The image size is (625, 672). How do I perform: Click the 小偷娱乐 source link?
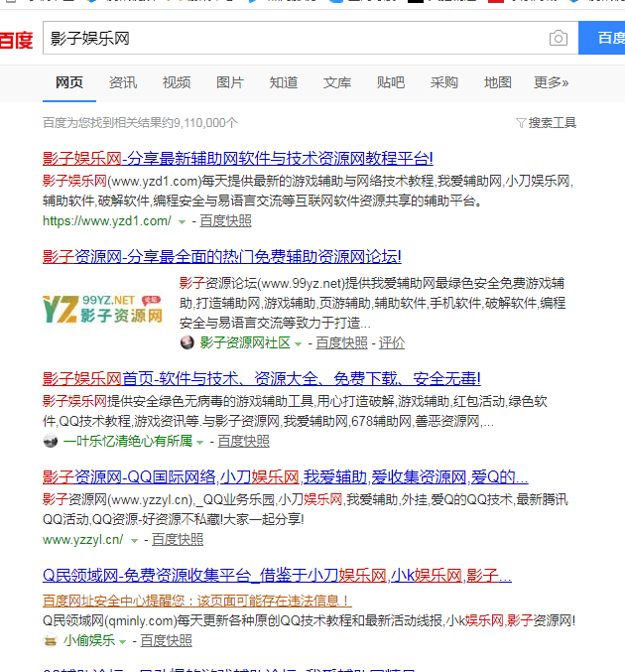coord(89,640)
